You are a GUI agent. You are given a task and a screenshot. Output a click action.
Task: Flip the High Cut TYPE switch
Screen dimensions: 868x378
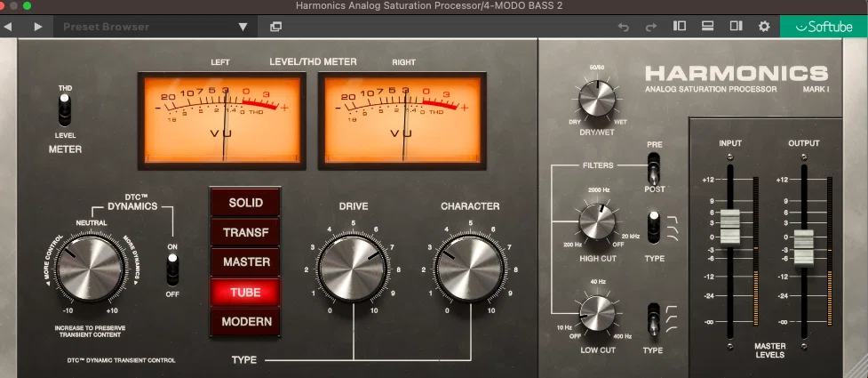pos(654,227)
